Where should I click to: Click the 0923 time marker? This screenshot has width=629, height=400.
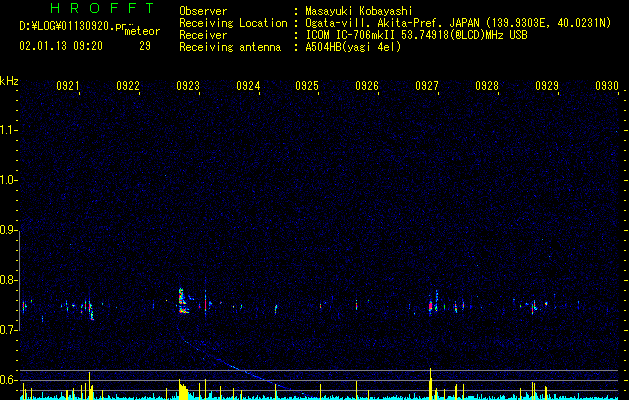[x=188, y=86]
